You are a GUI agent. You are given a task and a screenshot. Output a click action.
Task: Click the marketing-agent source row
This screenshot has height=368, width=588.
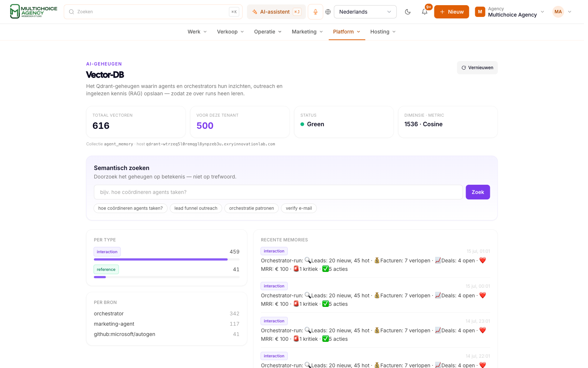(167, 324)
